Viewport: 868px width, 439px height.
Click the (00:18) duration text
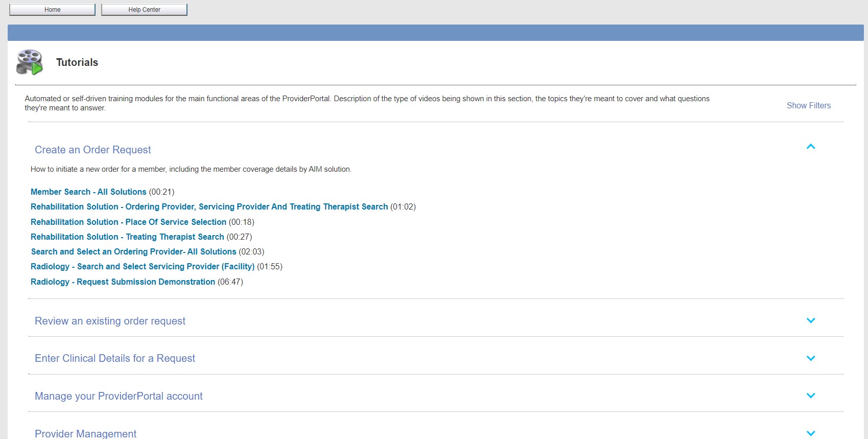click(x=242, y=222)
